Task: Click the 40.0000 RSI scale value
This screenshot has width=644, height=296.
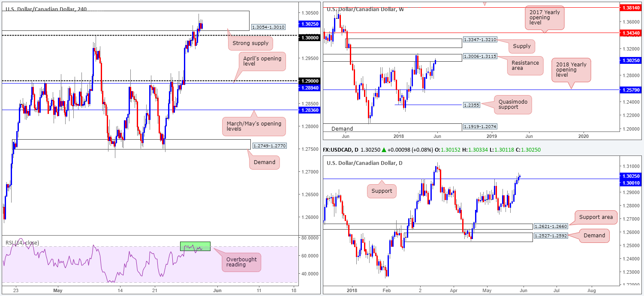Action: [310, 273]
